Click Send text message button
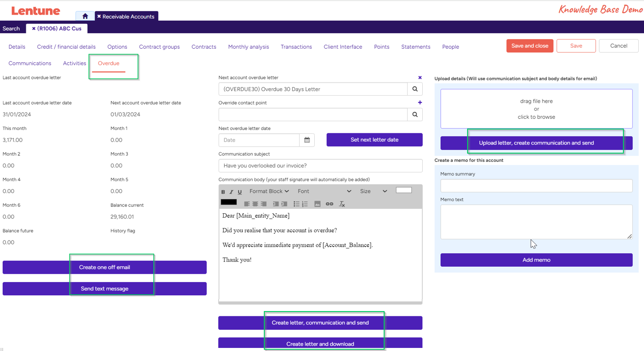The image size is (644, 351). tap(104, 289)
